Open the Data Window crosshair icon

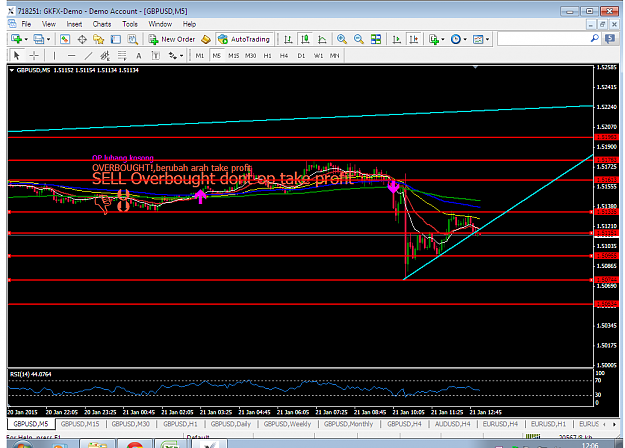point(82,39)
